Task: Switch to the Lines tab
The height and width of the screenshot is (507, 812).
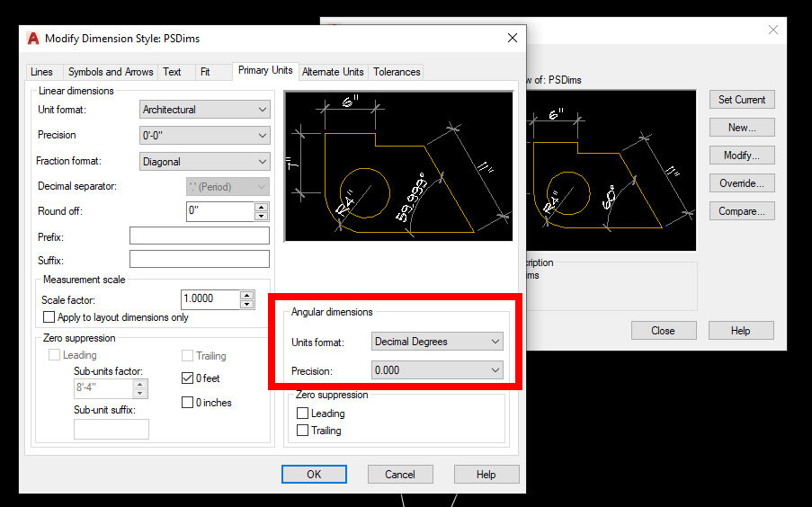Action: 41,72
